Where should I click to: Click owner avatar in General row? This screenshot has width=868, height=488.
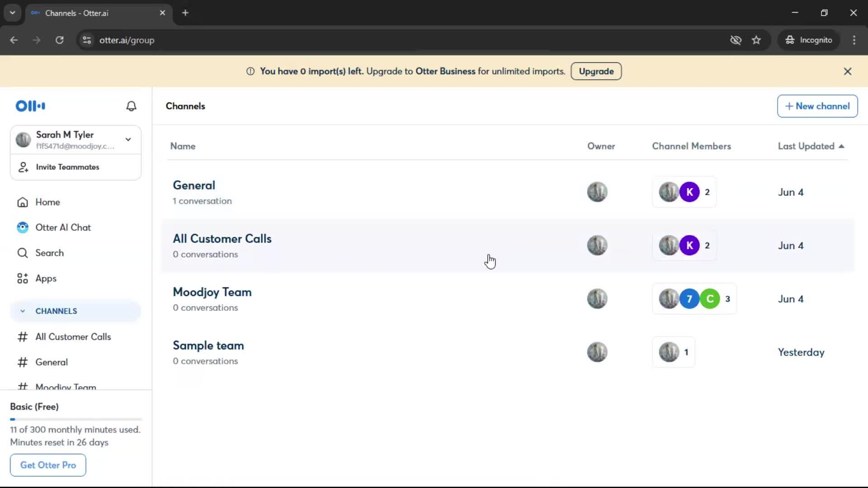597,192
